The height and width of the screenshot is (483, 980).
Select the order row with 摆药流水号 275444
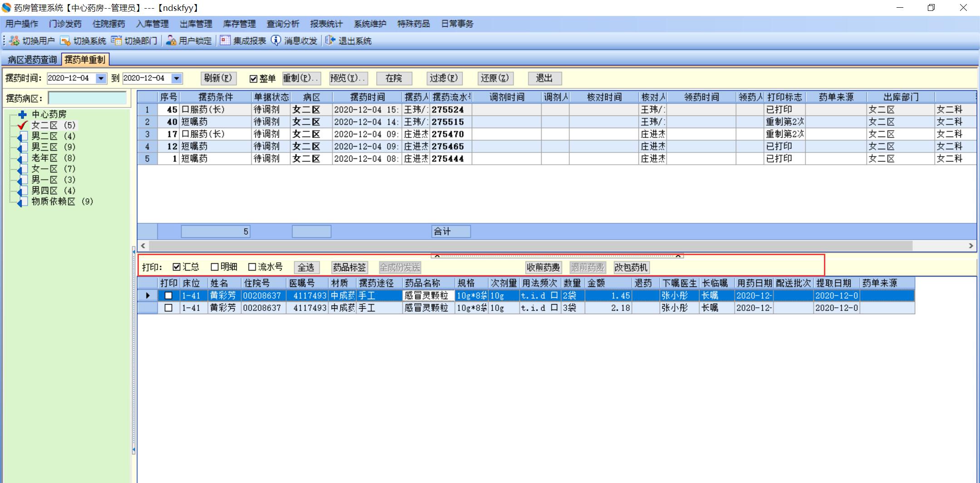[557, 159]
